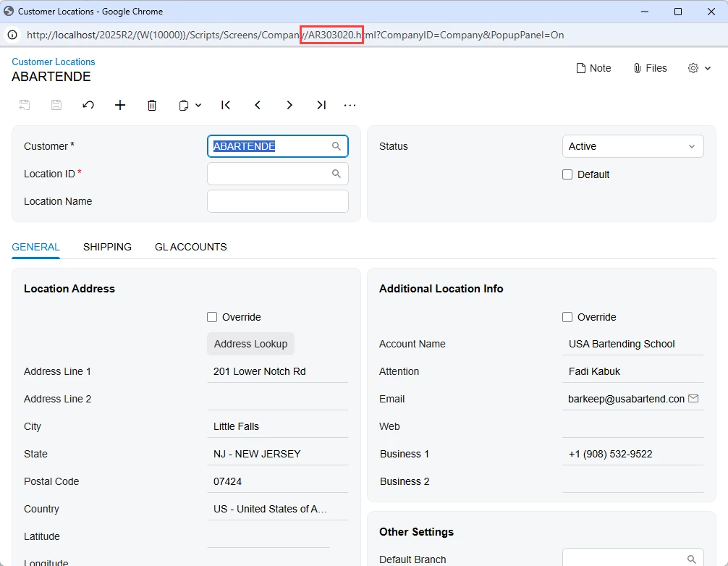Toggle the Default checkbox

(x=567, y=174)
